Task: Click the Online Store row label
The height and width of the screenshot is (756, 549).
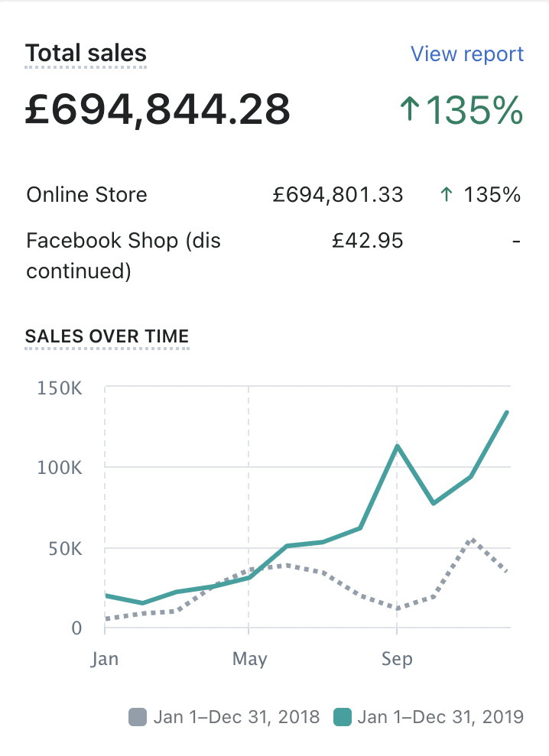Action: coord(86,195)
